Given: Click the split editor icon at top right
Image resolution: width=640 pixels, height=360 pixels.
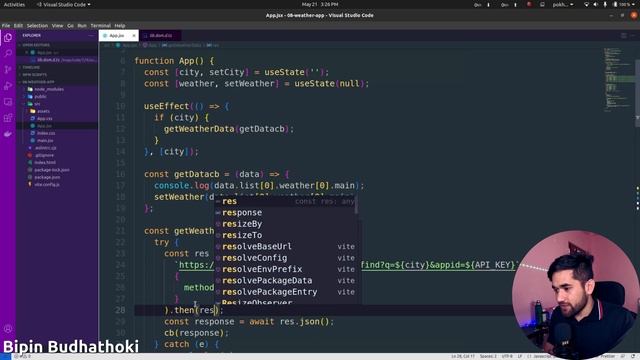Looking at the screenshot, I should tap(624, 36).
